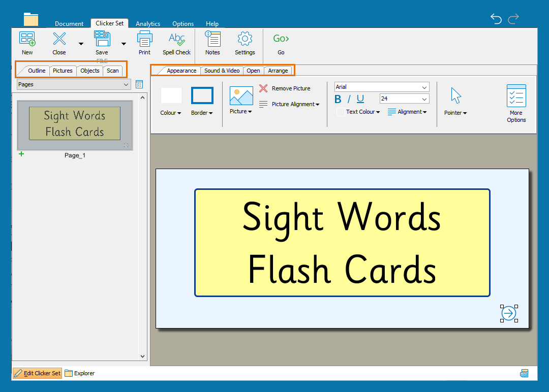Click the Print icon

[x=144, y=39]
